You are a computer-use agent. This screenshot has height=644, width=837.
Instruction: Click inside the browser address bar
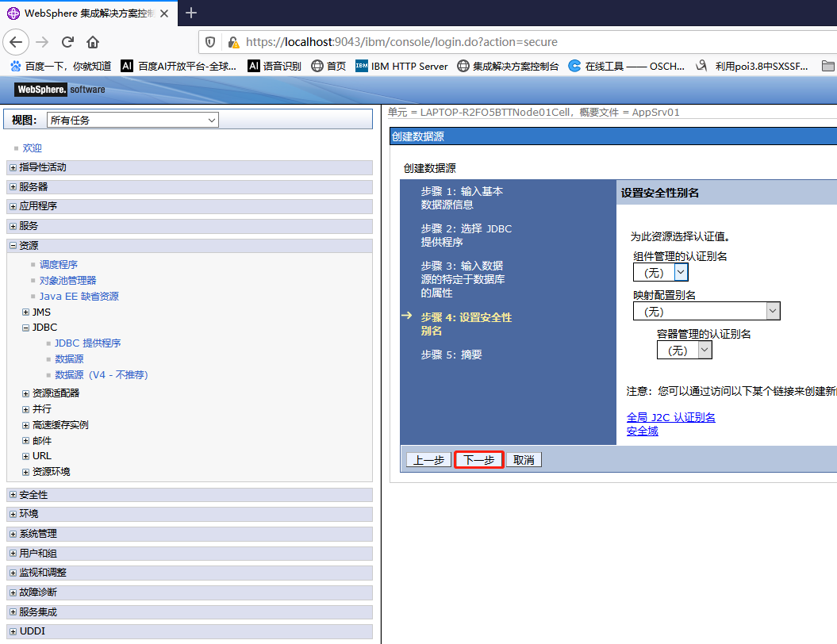pyautogui.click(x=476, y=42)
